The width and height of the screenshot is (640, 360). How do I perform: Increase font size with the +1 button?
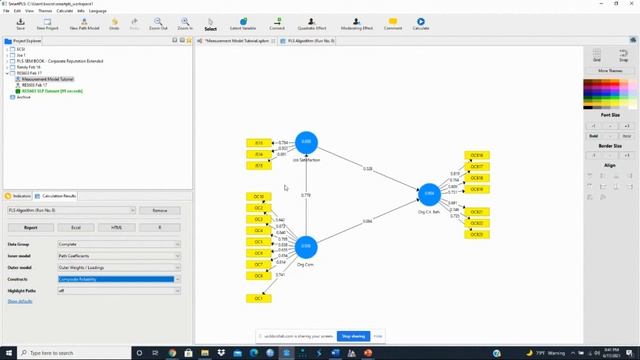click(627, 126)
